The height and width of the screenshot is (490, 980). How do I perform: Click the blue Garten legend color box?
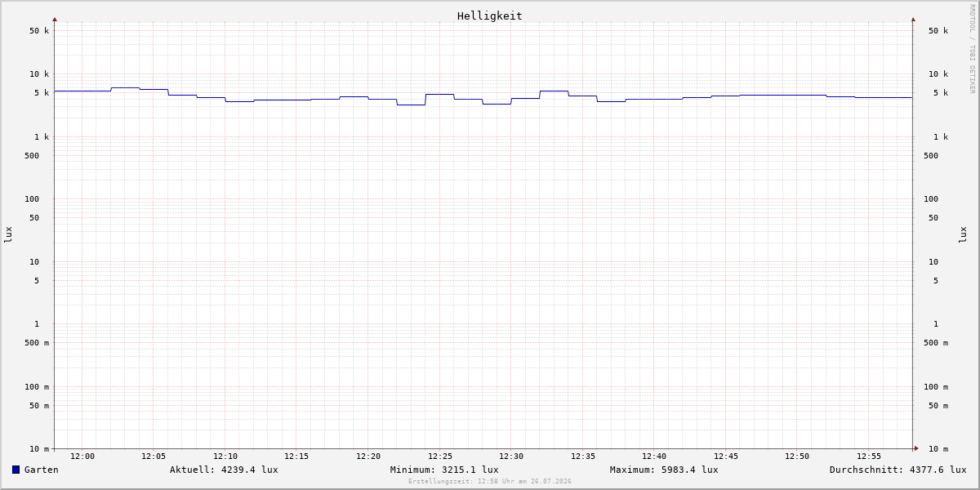coord(16,470)
